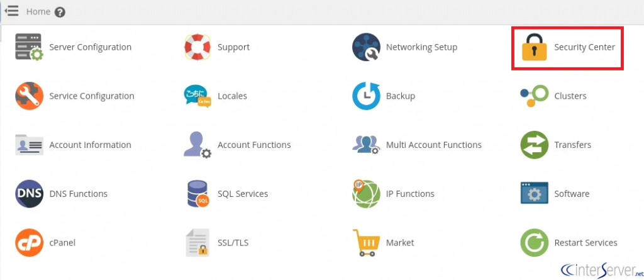This screenshot has width=644, height=280.
Task: Open the Account Information text link
Action: tap(91, 145)
